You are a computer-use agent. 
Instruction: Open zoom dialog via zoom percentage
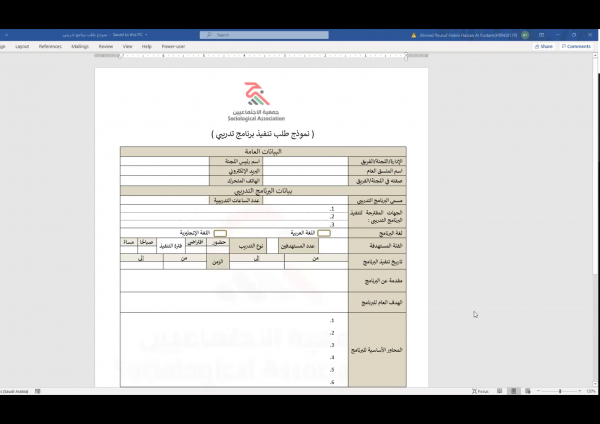(x=591, y=391)
